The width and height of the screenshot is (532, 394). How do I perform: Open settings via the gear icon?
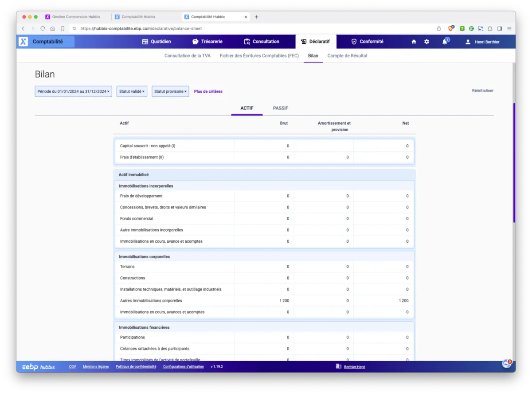click(426, 42)
